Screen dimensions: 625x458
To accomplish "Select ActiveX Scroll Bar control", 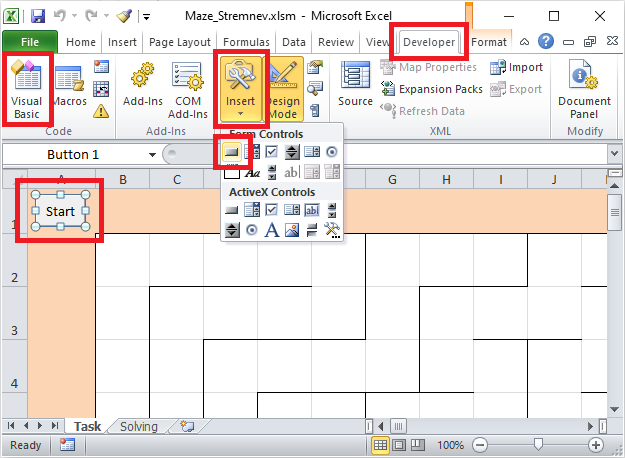I will [332, 210].
